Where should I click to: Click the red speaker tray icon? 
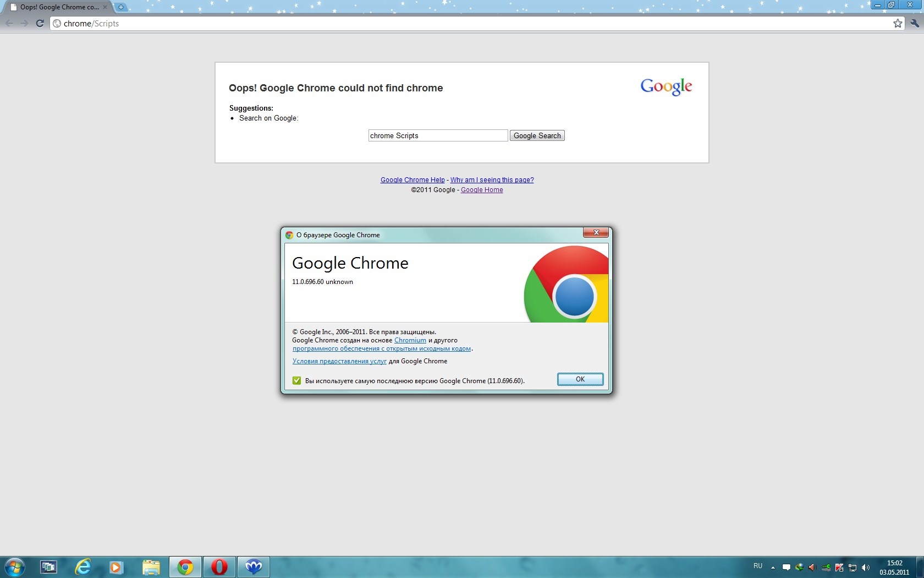(813, 567)
